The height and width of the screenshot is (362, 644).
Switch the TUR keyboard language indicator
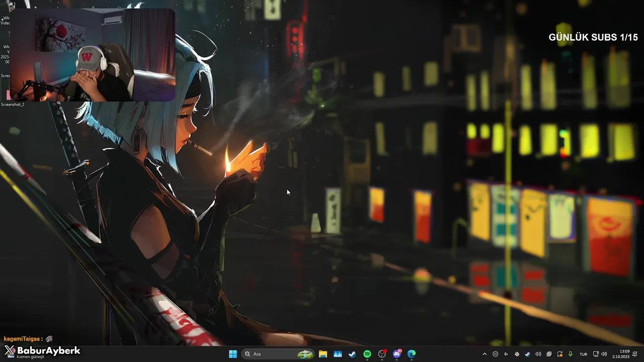tap(584, 354)
